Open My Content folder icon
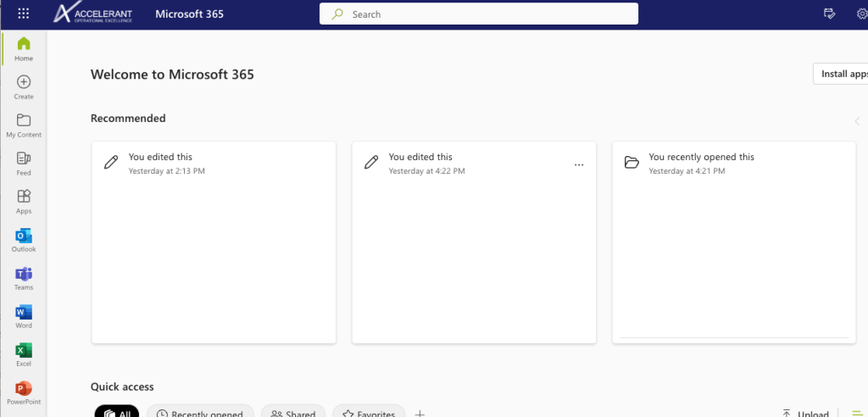 24,125
